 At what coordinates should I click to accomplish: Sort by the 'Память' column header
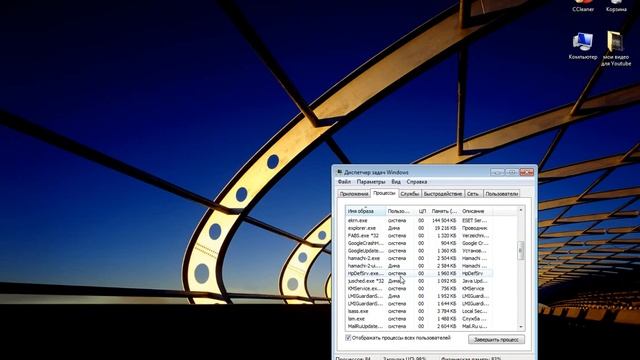coord(444,211)
